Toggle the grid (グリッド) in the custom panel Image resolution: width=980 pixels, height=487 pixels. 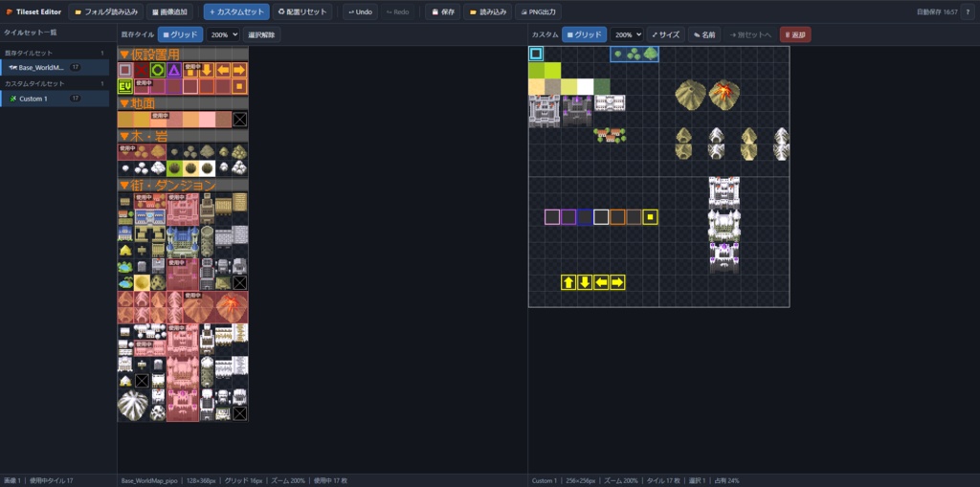tap(585, 34)
